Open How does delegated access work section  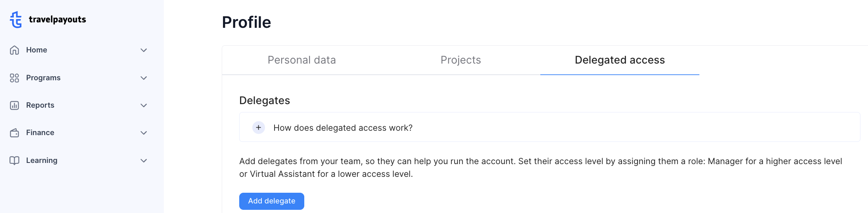(549, 127)
